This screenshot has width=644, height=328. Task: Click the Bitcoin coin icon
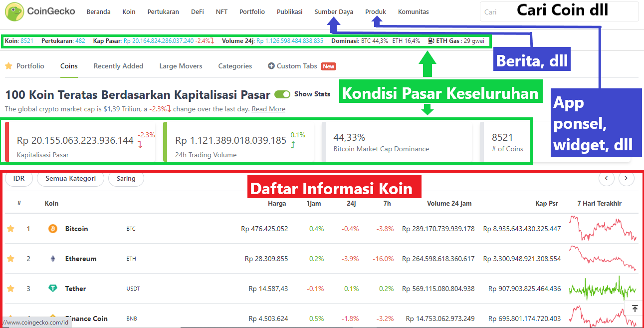(x=53, y=229)
